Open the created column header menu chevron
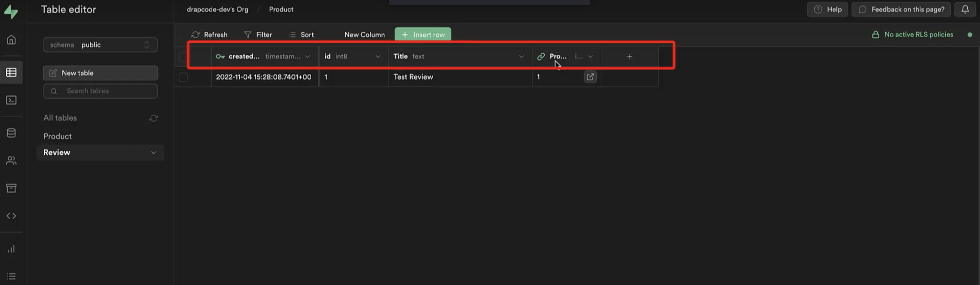980x285 pixels. click(x=308, y=56)
